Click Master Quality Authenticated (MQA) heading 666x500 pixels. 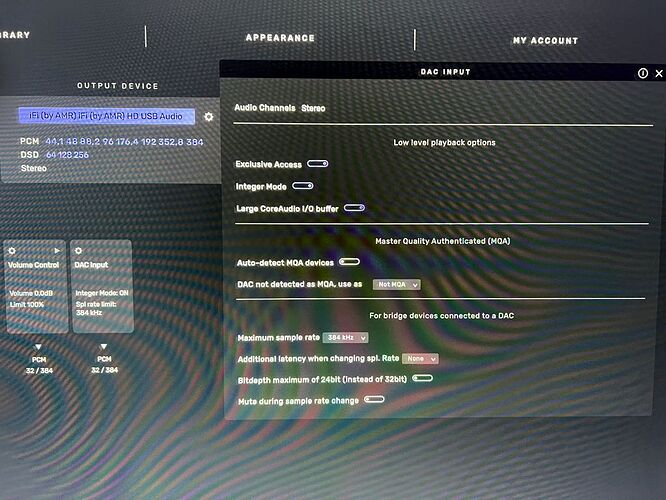(443, 241)
